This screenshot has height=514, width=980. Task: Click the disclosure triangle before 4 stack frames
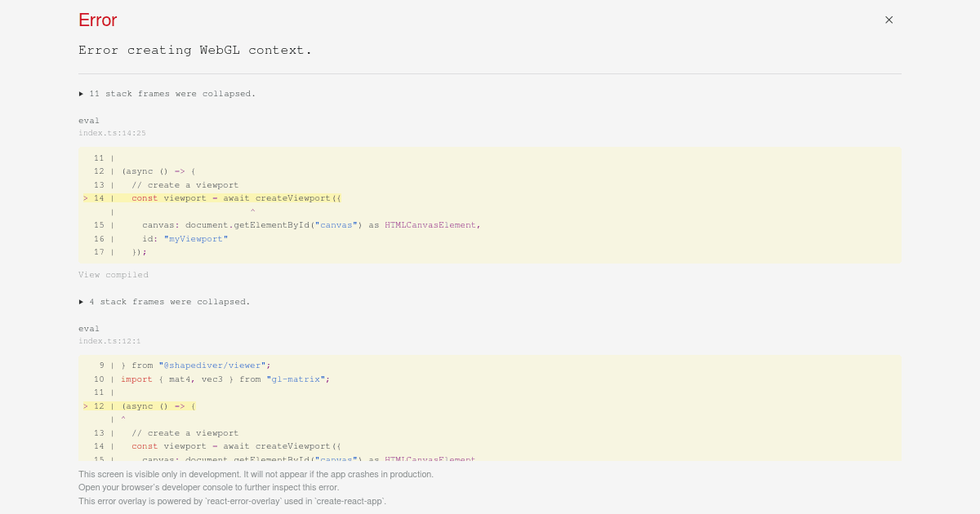81,301
